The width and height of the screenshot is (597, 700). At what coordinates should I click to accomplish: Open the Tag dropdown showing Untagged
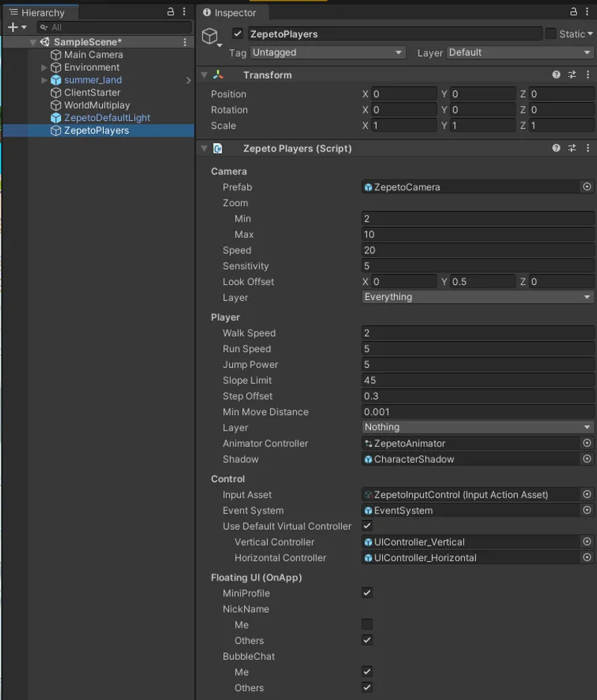pos(329,52)
